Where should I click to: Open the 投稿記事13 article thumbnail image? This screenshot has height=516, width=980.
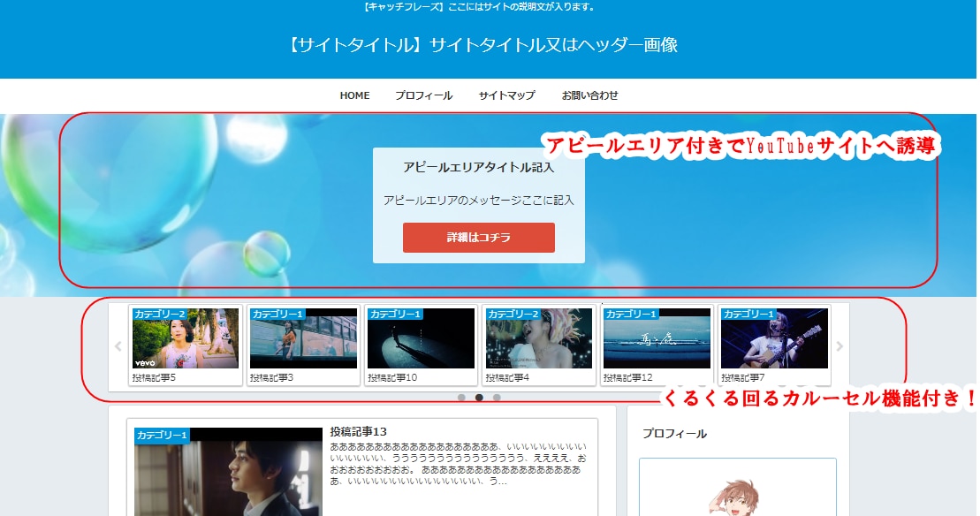click(228, 472)
